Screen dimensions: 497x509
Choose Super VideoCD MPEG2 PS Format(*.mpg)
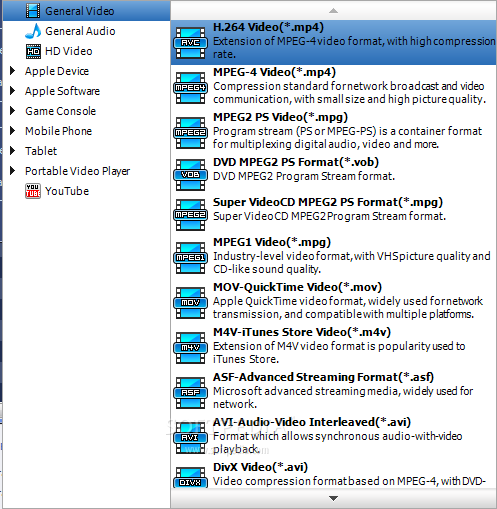click(333, 215)
